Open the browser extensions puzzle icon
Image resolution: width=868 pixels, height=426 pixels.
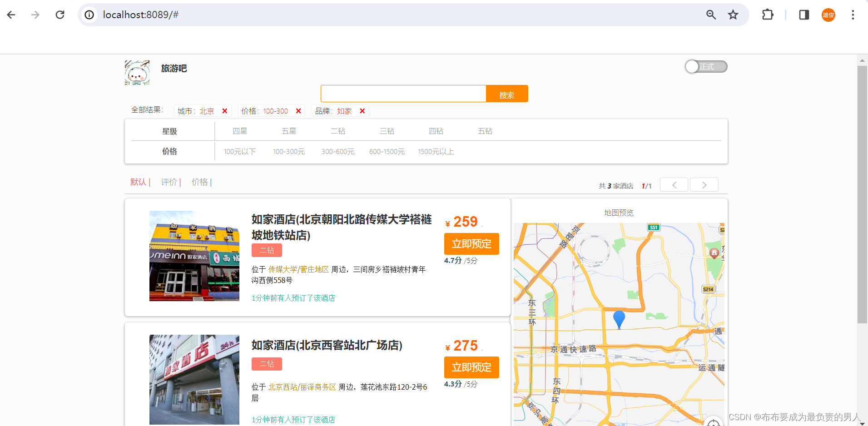pos(768,15)
